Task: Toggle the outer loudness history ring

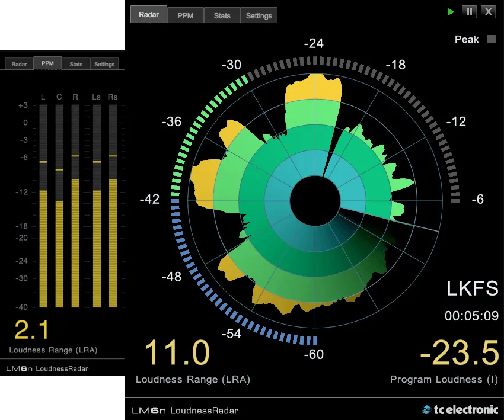Action: coord(314,59)
